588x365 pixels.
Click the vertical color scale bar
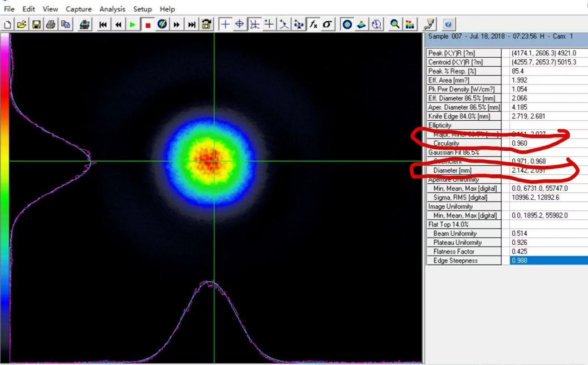click(x=5, y=182)
